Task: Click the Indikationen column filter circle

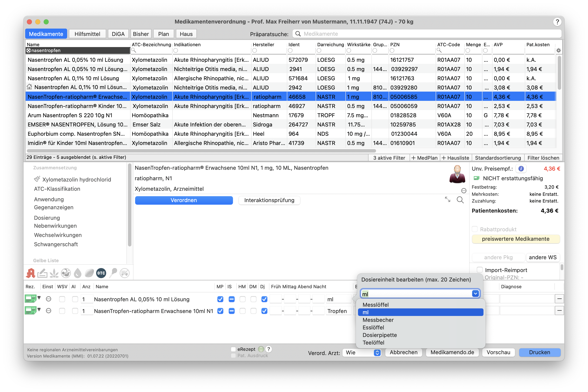Action: [176, 50]
